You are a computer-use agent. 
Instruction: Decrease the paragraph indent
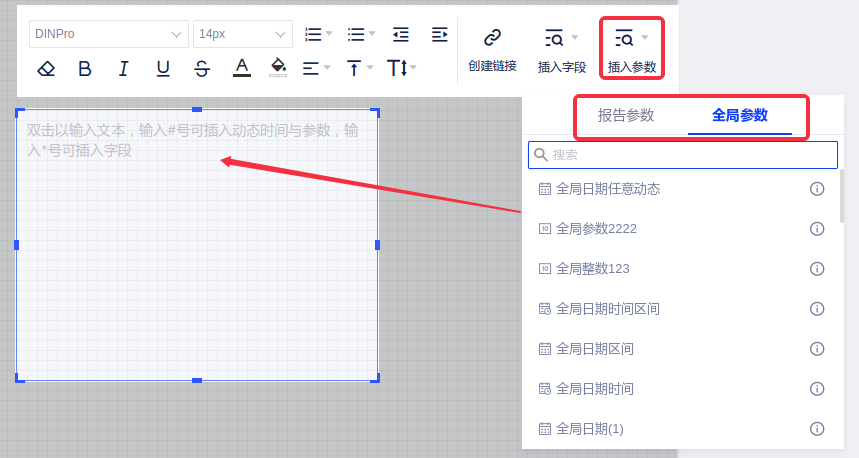401,34
